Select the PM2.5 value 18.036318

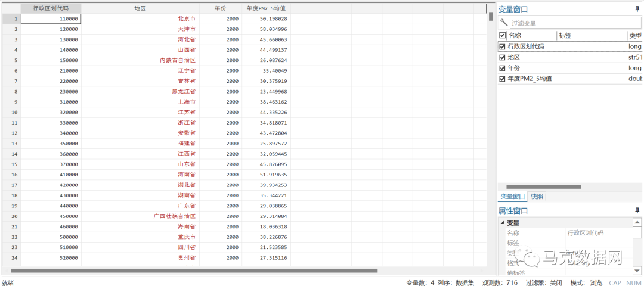[267, 226]
